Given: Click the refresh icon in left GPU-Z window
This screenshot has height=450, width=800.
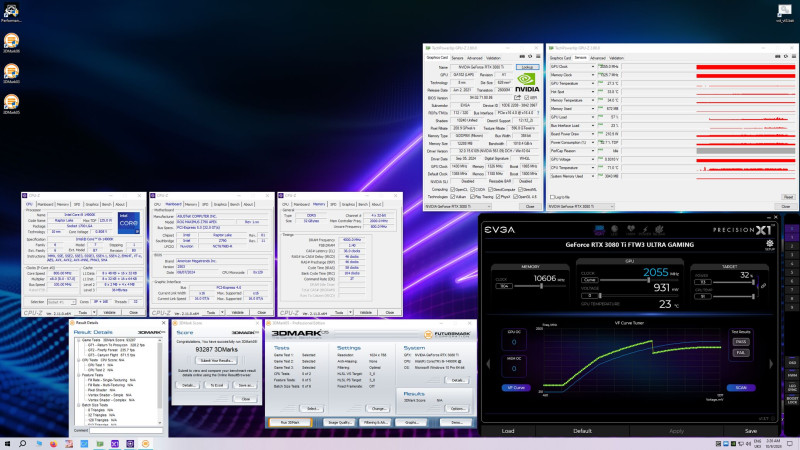Looking at the screenshot, I should point(530,57).
